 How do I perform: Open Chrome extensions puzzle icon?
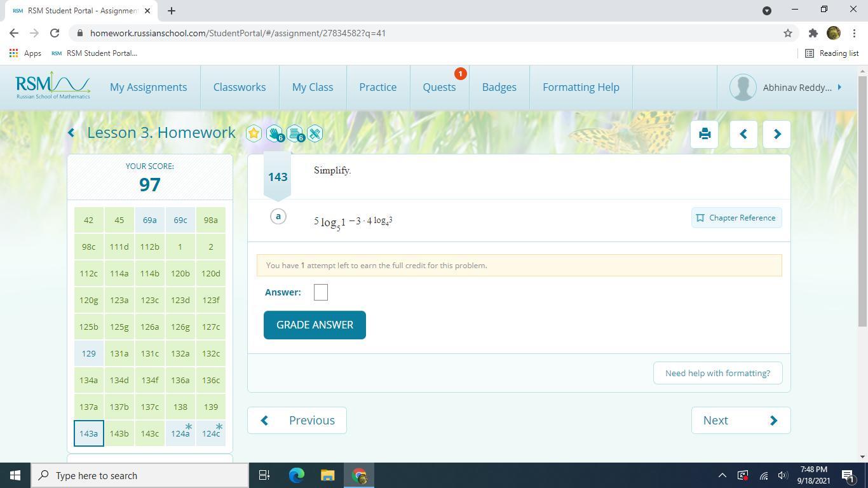tap(813, 33)
